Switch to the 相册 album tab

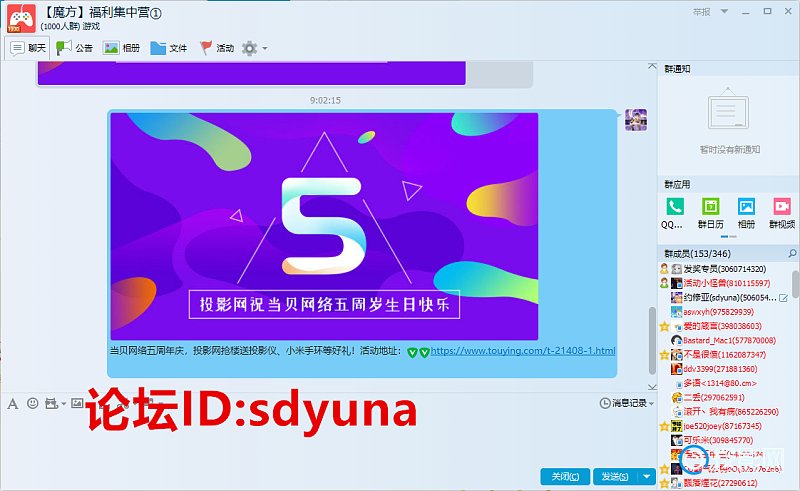click(121, 48)
